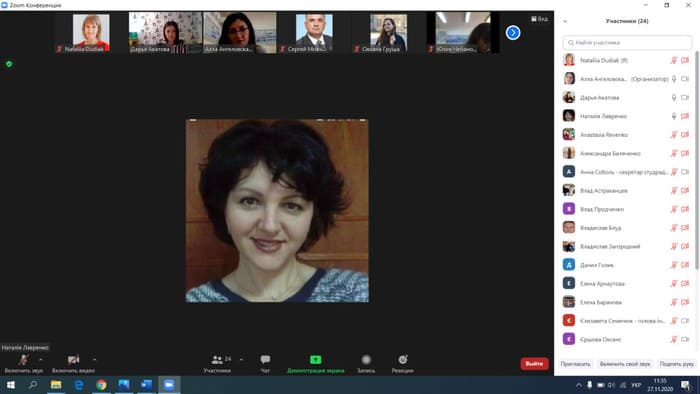This screenshot has height=394, width=700.
Task: Show next video thumbnails with blue arrow
Action: [x=513, y=33]
